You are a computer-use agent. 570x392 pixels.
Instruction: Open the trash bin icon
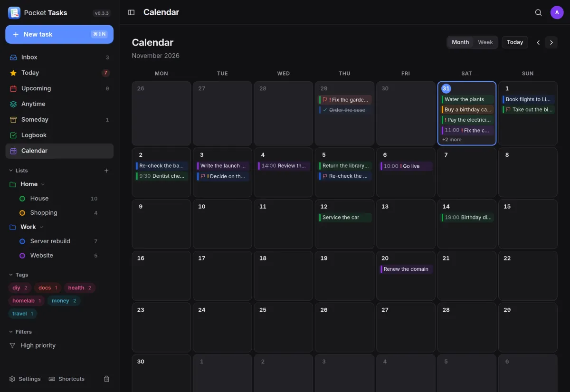point(107,379)
